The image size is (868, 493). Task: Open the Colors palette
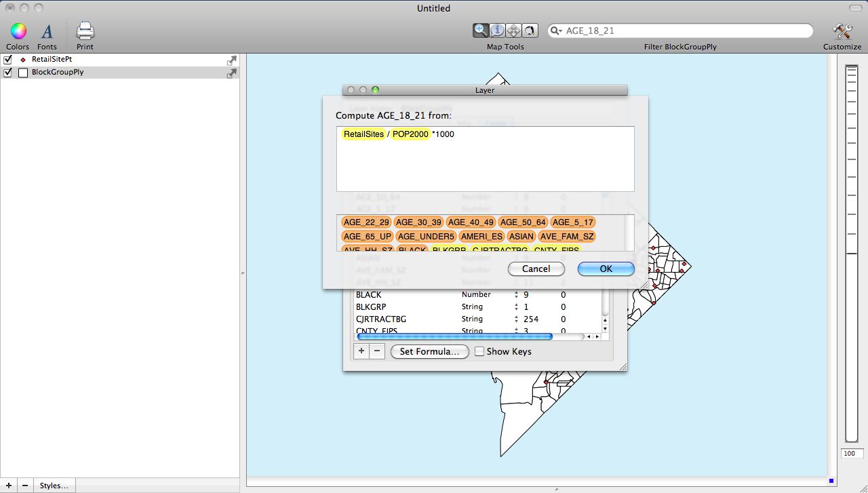18,31
